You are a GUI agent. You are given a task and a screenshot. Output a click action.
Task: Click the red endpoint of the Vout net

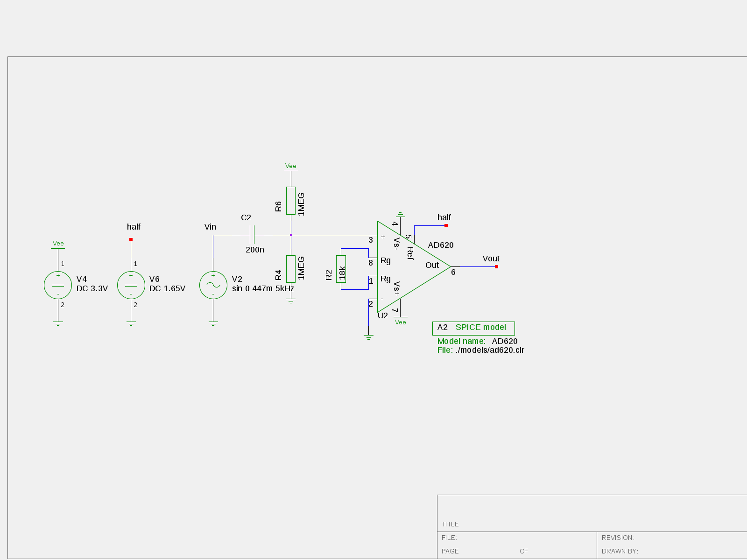pyautogui.click(x=496, y=267)
